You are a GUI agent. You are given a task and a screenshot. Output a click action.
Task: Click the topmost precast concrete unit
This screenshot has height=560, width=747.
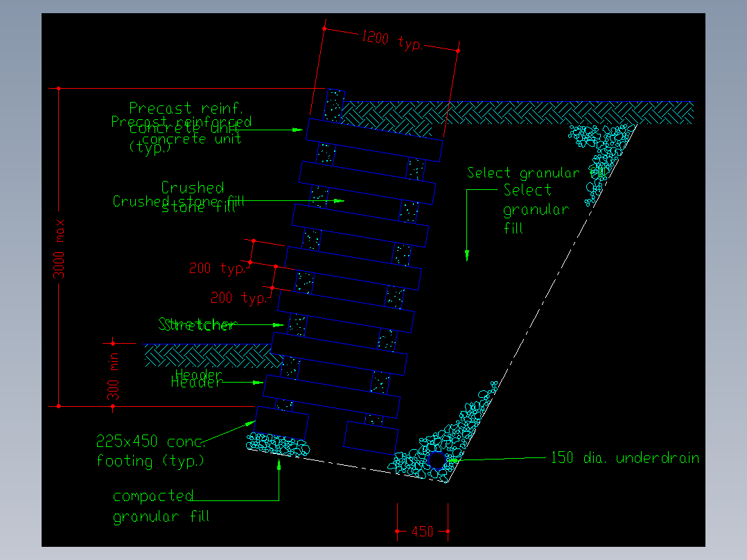[374, 141]
